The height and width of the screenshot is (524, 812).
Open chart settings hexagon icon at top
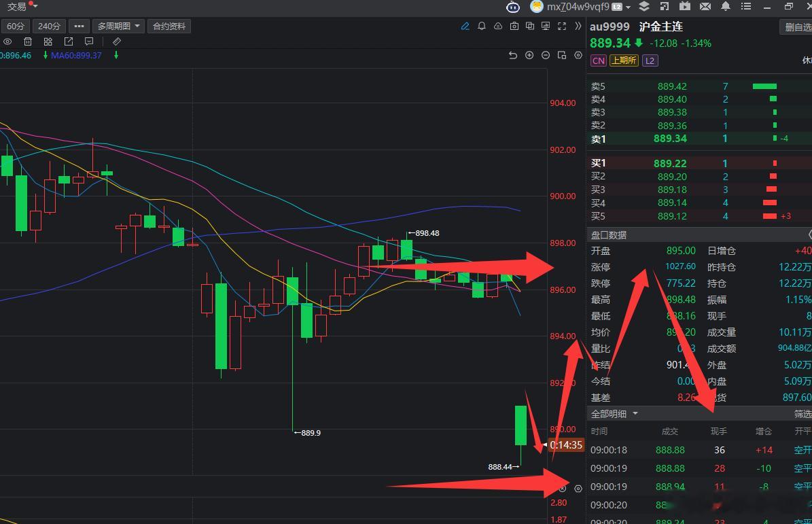(x=578, y=55)
